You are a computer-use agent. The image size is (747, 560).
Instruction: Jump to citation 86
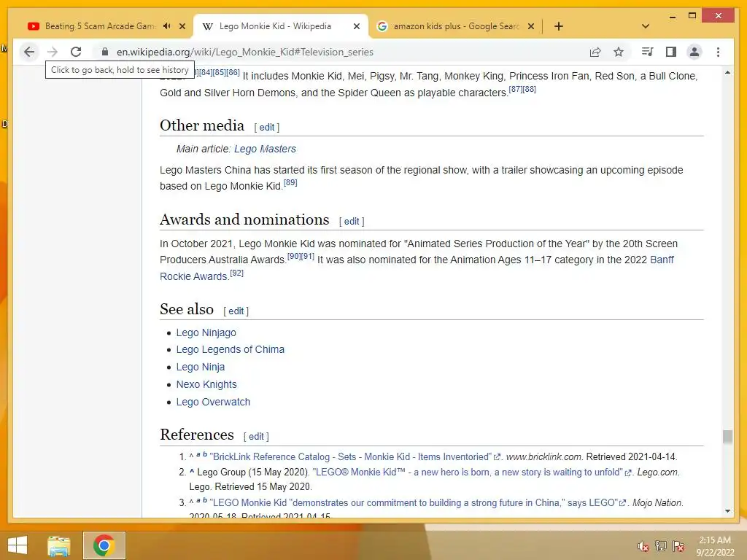(x=233, y=72)
